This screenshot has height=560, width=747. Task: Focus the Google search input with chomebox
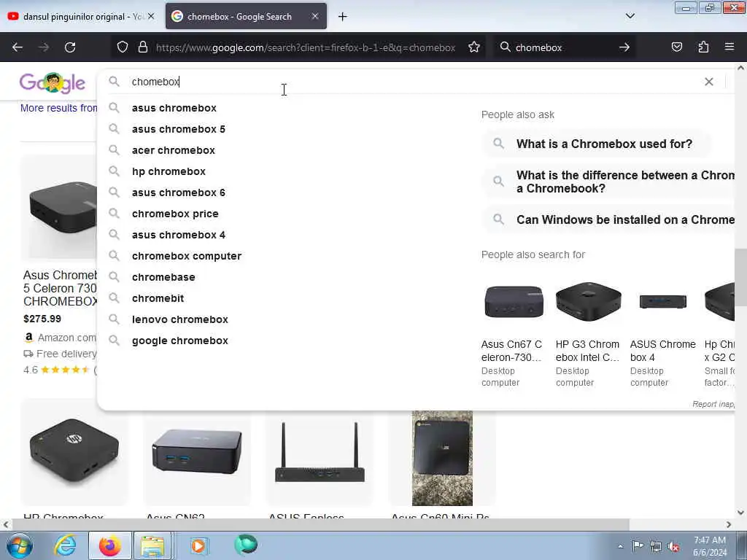pos(410,82)
